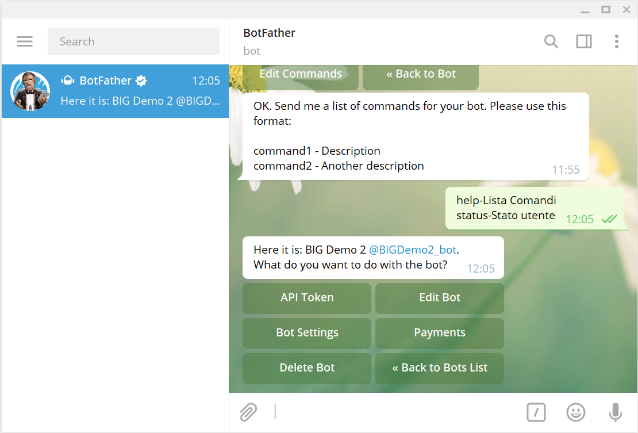Attach a file with paperclip icon
Viewport: 638px width, 433px height.
pos(248,412)
